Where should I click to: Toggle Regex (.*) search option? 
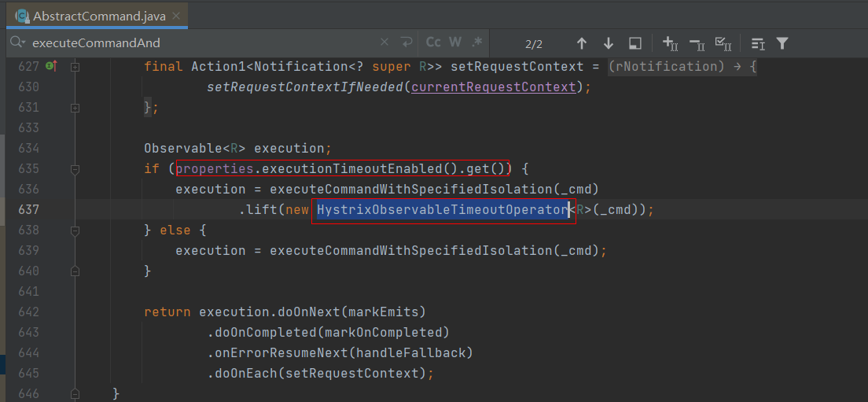point(476,42)
